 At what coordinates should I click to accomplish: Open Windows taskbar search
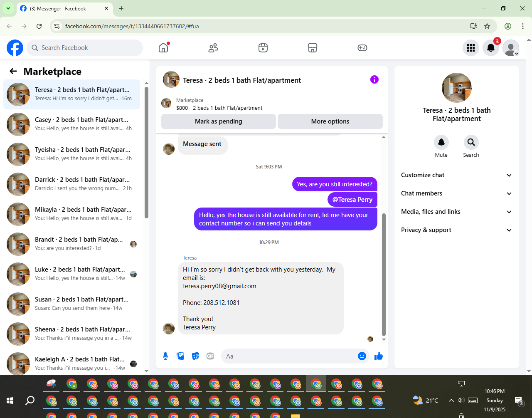point(30,401)
